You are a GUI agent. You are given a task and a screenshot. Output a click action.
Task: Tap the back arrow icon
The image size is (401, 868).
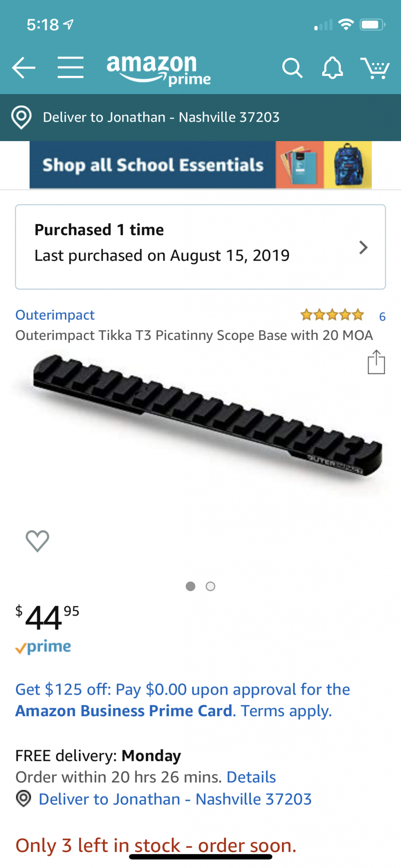pos(24,68)
